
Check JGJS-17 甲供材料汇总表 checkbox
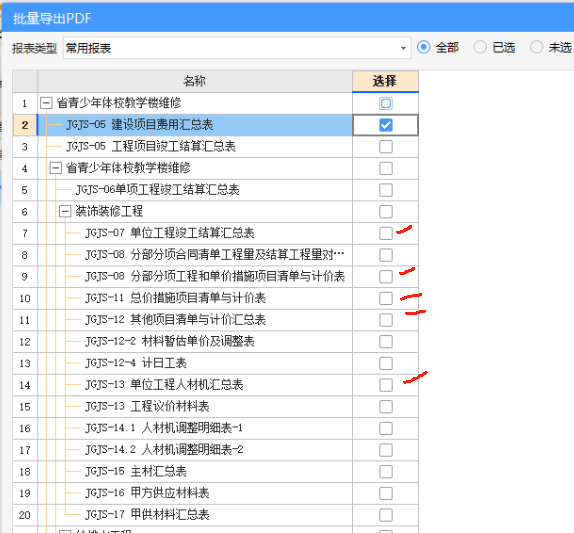tap(386, 515)
